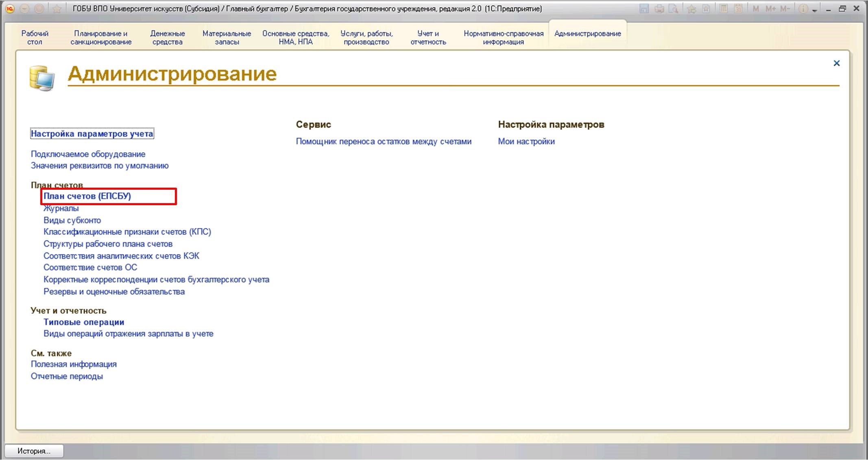Open the calendar icon showing 31

(x=738, y=9)
